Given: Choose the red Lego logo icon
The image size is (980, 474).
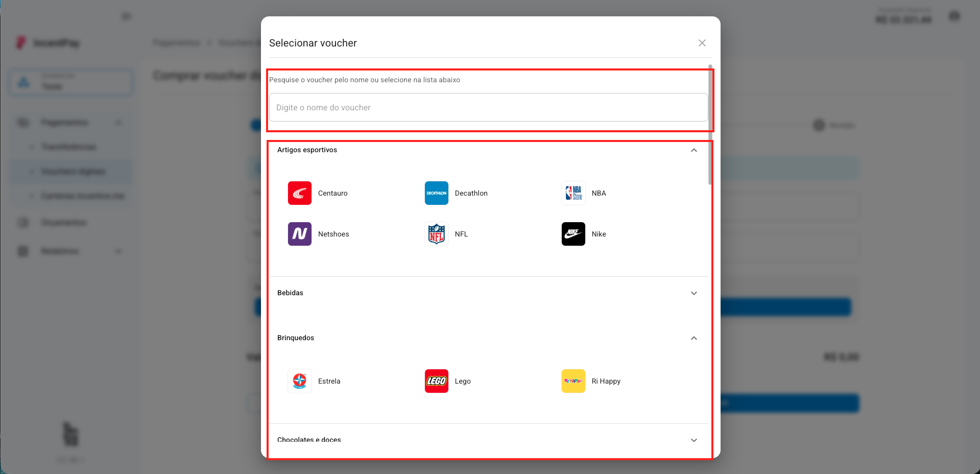Looking at the screenshot, I should tap(437, 381).
